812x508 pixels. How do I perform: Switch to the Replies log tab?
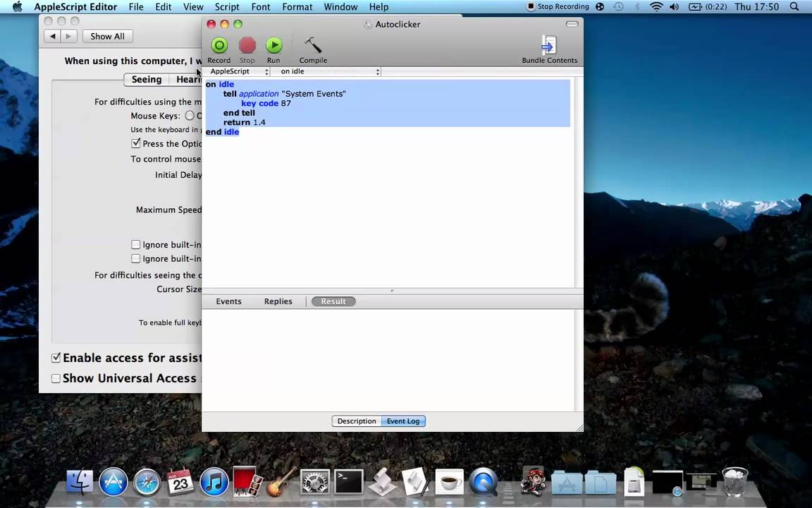[x=278, y=301]
